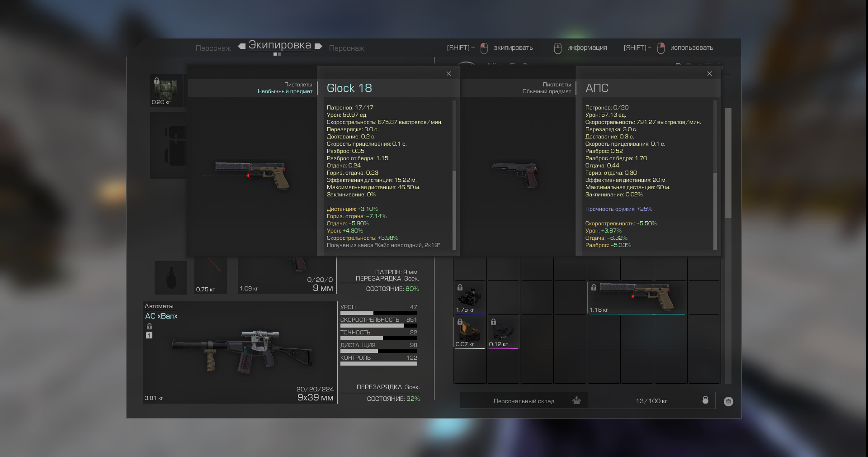Click the ДИСТАНЦИЯ stat value 98
This screenshot has width=868, height=457.
point(414,345)
